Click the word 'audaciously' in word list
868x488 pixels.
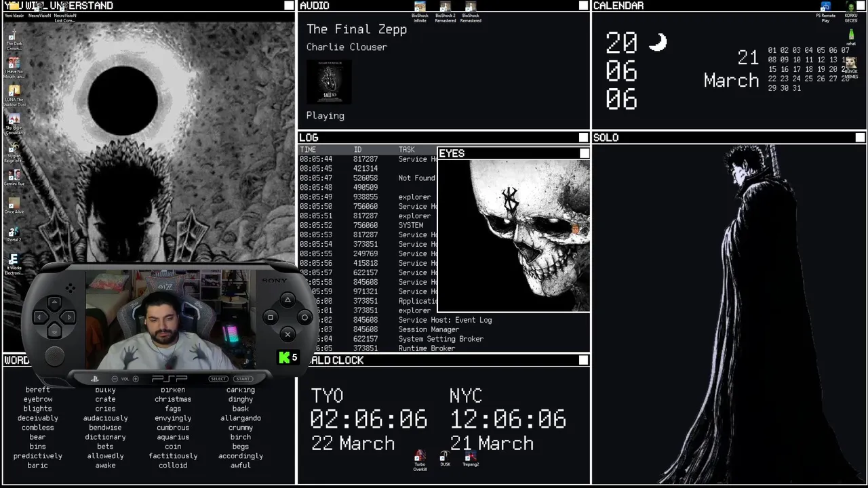[105, 418]
